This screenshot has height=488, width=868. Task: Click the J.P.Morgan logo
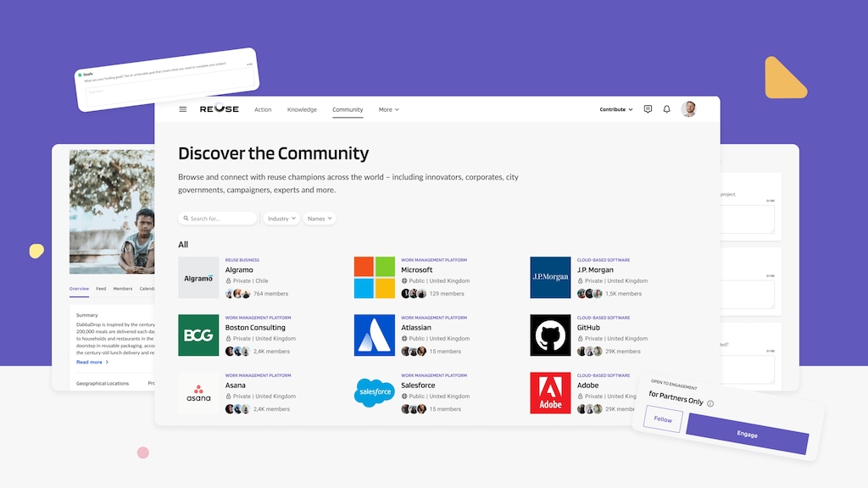550,278
